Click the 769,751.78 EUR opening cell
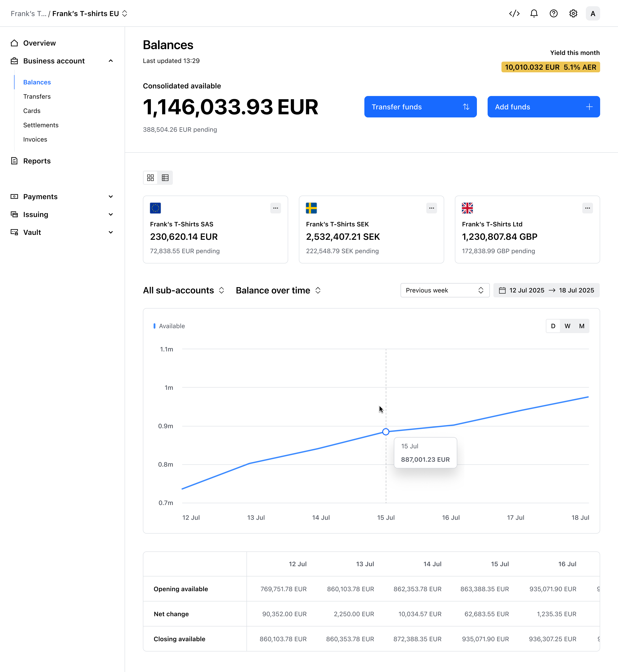The image size is (618, 672). point(284,589)
